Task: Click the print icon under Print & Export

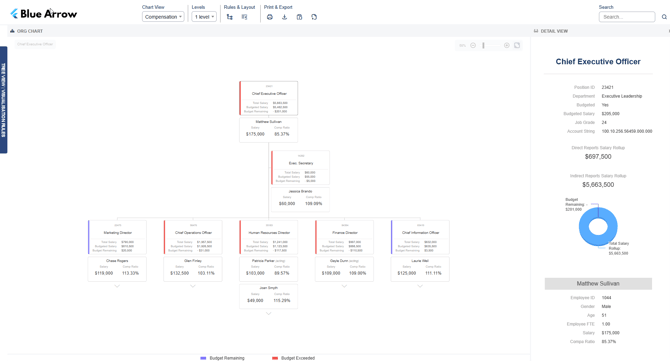Action: [270, 17]
